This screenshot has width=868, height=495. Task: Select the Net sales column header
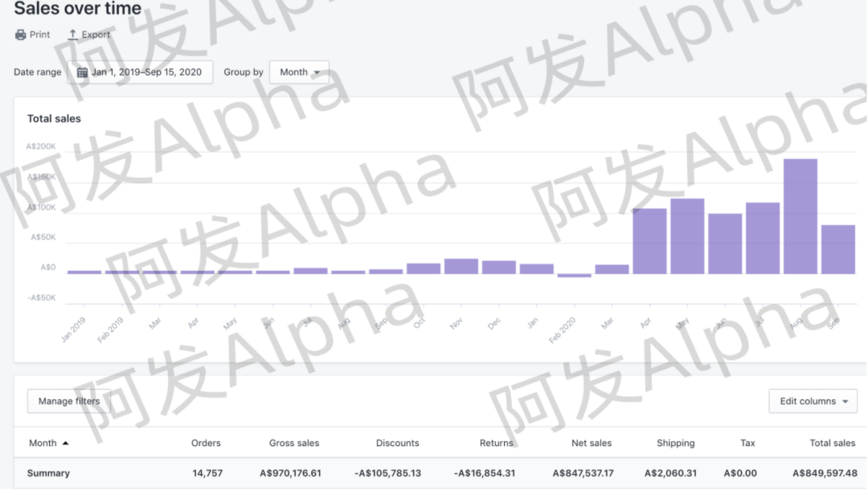[591, 443]
